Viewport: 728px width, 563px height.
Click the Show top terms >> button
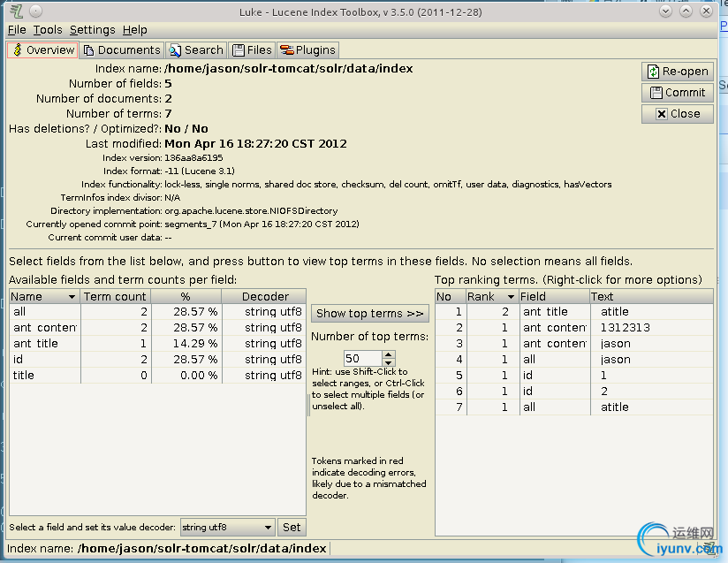(370, 314)
